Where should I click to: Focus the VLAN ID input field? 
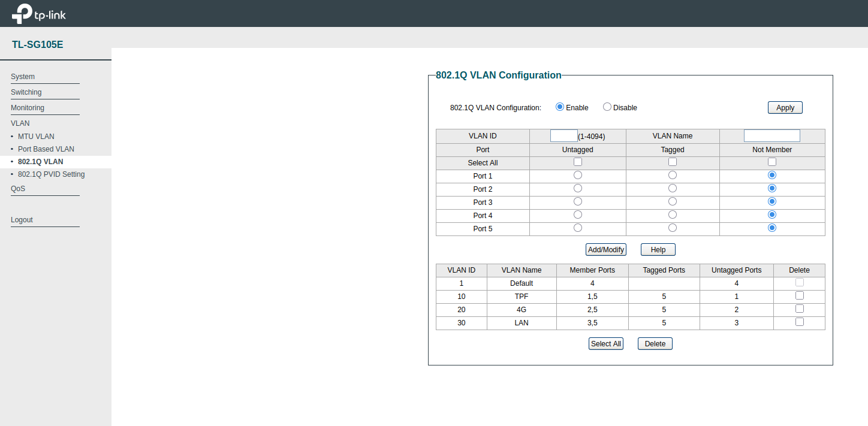click(x=563, y=135)
